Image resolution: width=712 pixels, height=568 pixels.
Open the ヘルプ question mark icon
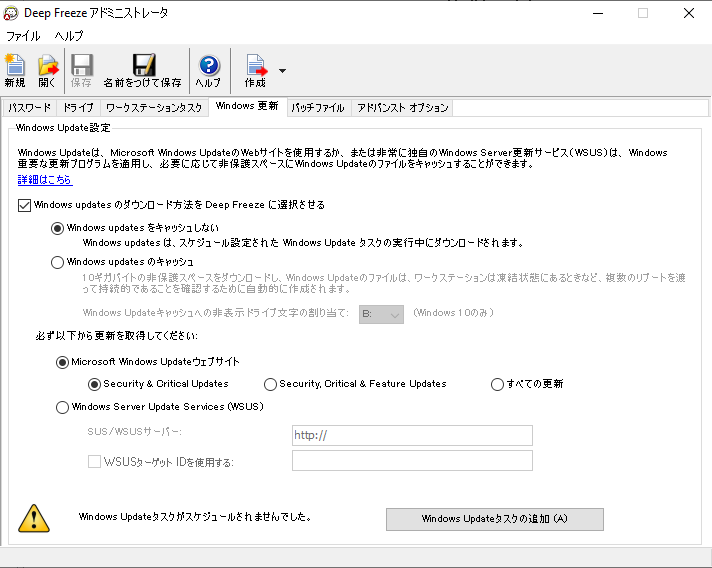point(208,70)
